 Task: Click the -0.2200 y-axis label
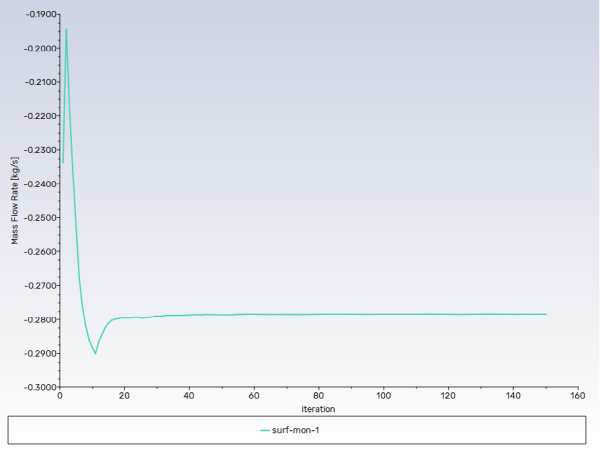pyautogui.click(x=40, y=116)
